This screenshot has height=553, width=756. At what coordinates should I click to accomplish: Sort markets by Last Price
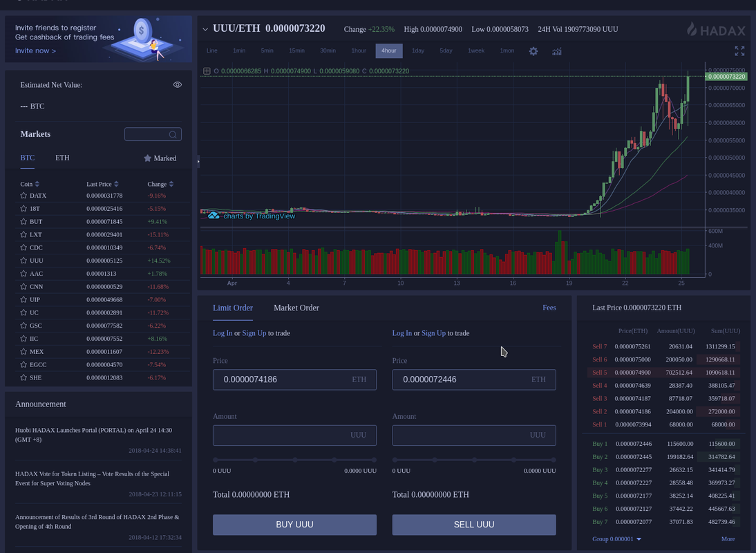(x=102, y=184)
